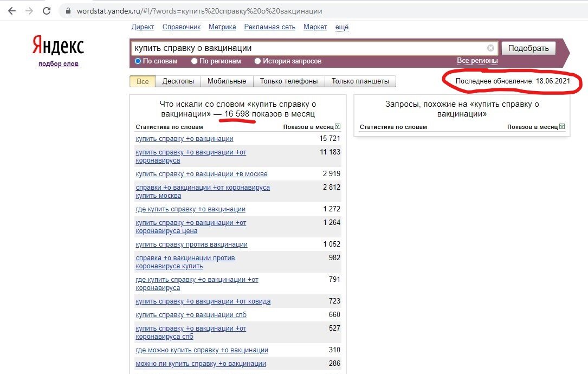Click the '16 598 показов в месяц' heading text
This screenshot has height=374, width=588.
[269, 114]
